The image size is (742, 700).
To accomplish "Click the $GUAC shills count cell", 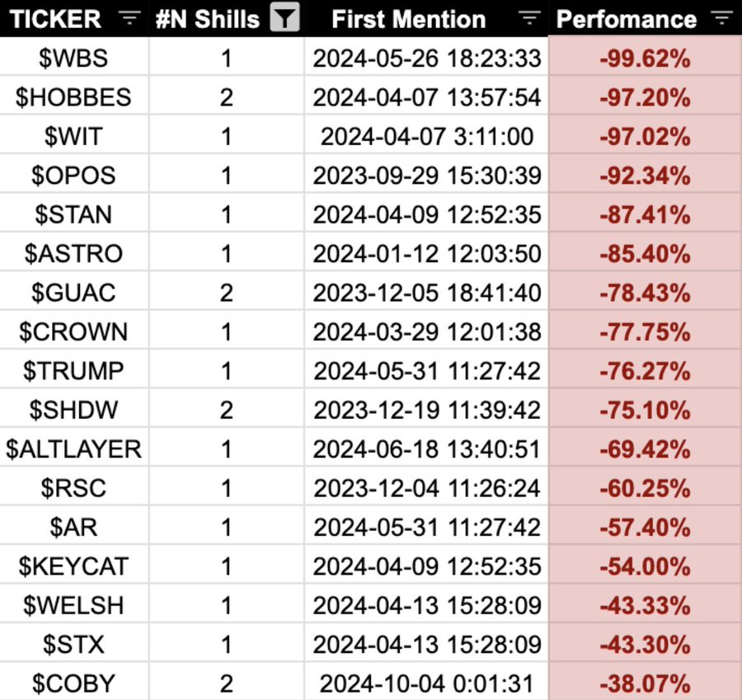I will coord(226,293).
